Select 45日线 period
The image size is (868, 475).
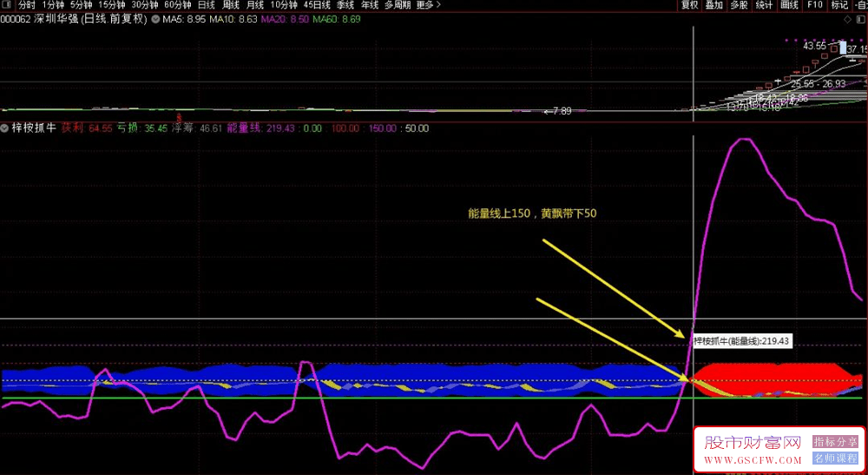click(317, 5)
